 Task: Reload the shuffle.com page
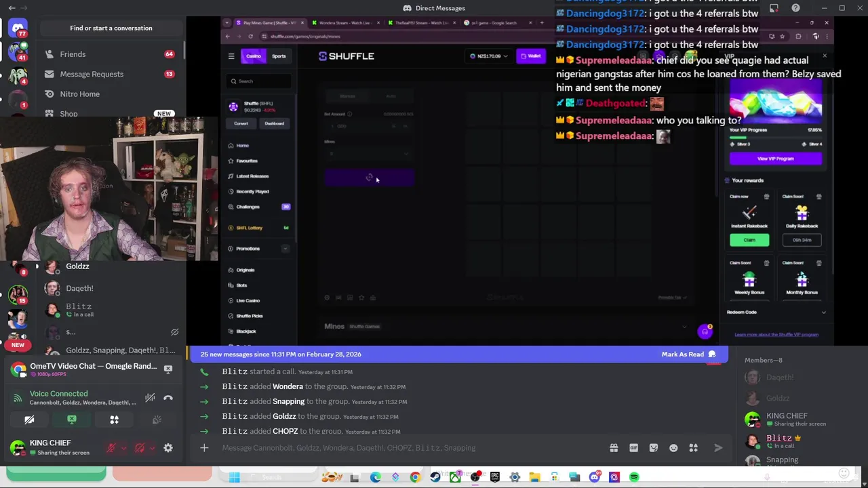251,36
